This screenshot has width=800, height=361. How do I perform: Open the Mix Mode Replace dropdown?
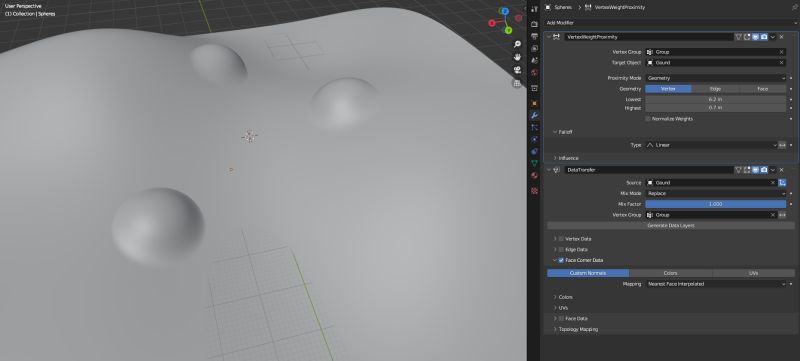716,193
